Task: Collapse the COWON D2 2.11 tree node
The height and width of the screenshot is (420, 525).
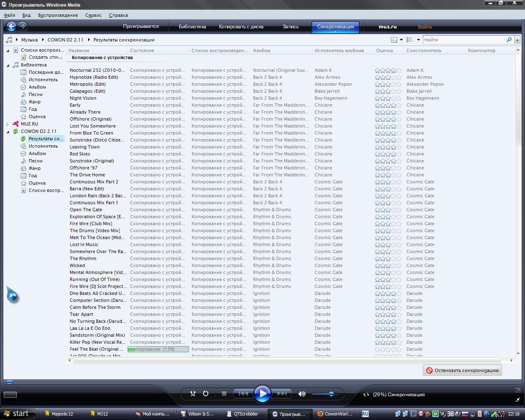Action: click(x=8, y=131)
